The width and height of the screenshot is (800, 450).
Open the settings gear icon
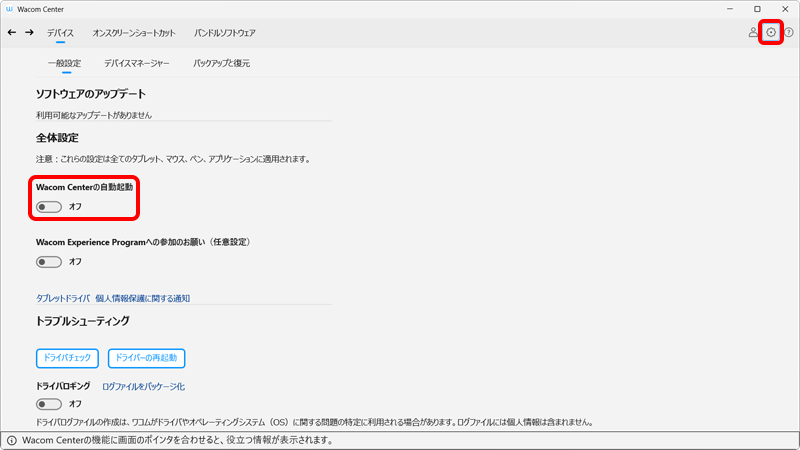[771, 33]
